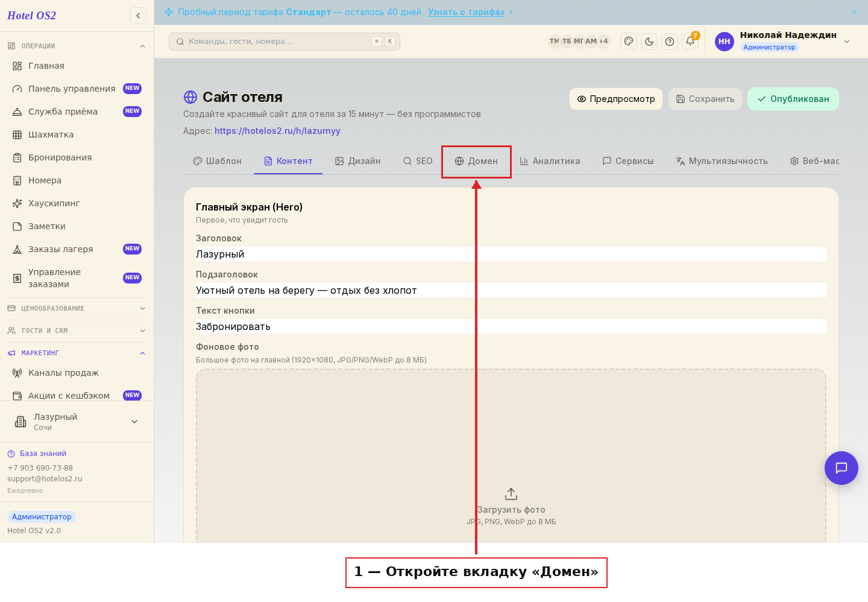The width and height of the screenshot is (868, 602).
Task: Open the hotel site address link
Action: tap(277, 131)
